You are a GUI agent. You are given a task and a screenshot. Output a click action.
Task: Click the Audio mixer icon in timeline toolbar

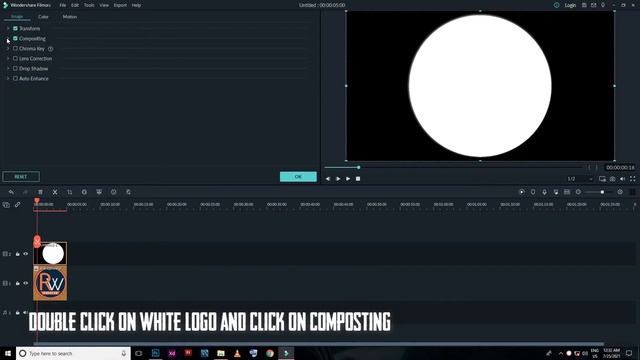(556, 192)
